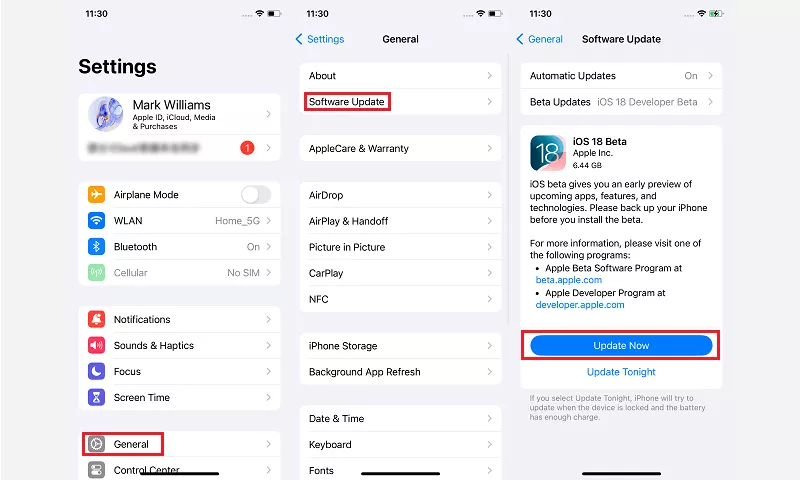Tap the green Cellular antenna icon
The width and height of the screenshot is (800, 480).
[x=96, y=272]
